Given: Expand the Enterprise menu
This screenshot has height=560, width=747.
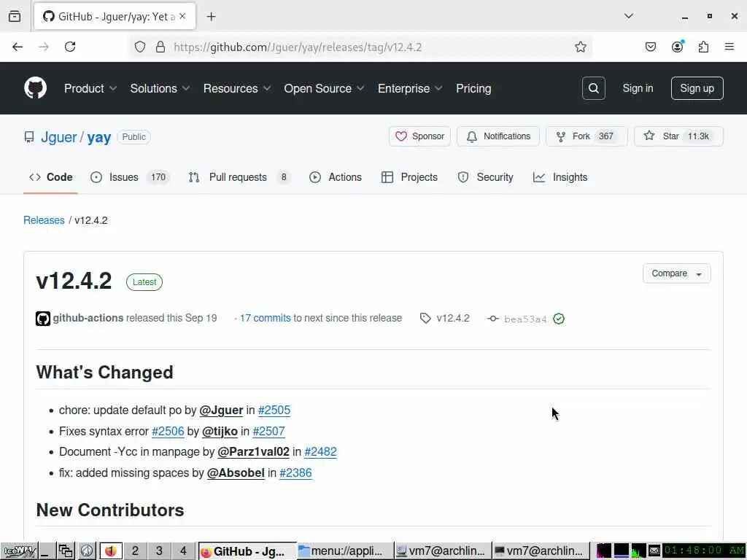Looking at the screenshot, I should (410, 88).
